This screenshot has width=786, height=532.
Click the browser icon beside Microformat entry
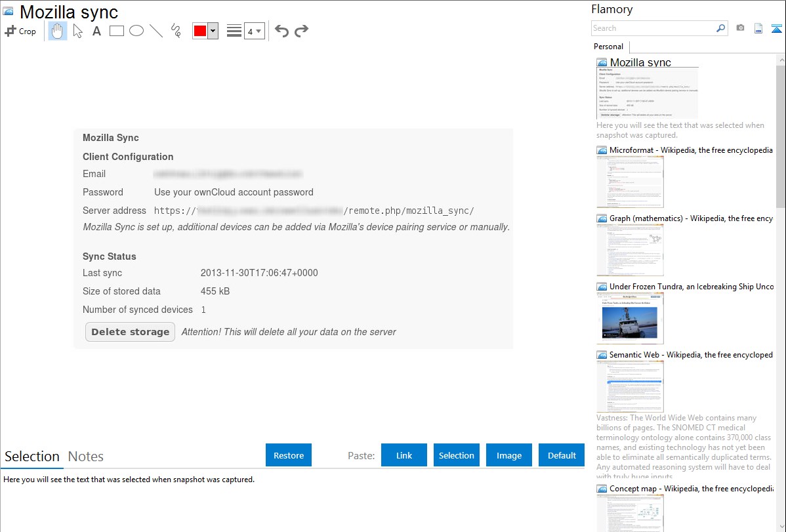click(602, 150)
